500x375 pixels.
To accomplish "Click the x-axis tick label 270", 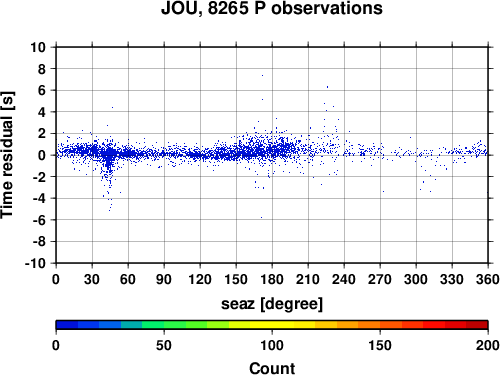I will (x=380, y=279).
